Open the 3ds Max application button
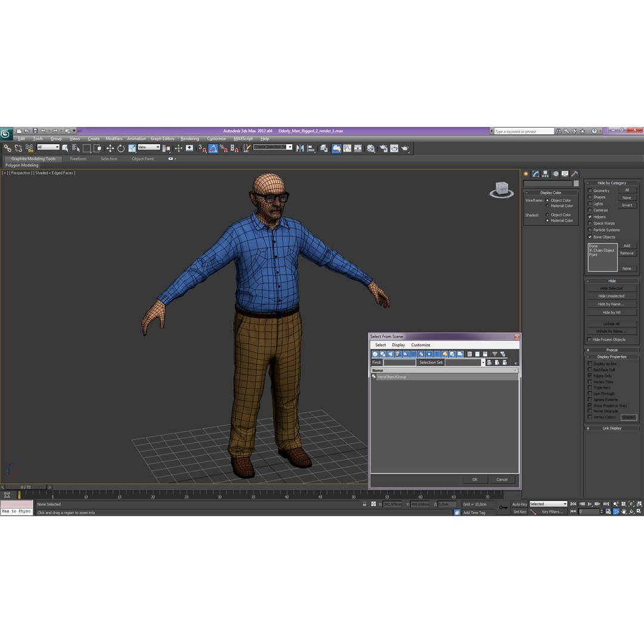This screenshot has width=644, height=644. (x=6, y=134)
